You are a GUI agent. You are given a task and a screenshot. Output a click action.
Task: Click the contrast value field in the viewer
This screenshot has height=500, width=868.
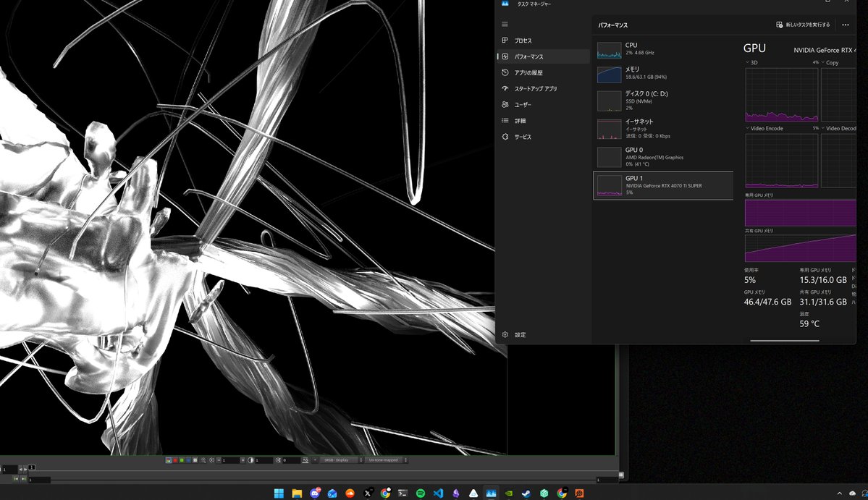pos(264,460)
